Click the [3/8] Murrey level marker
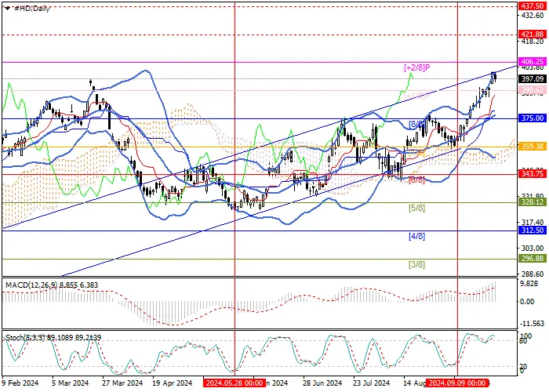 coord(416,264)
